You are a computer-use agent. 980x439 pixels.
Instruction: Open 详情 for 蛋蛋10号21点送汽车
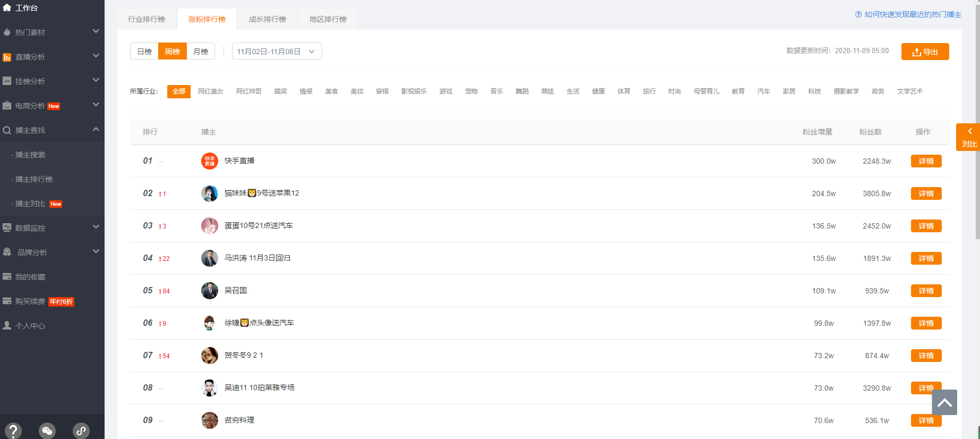[926, 226]
